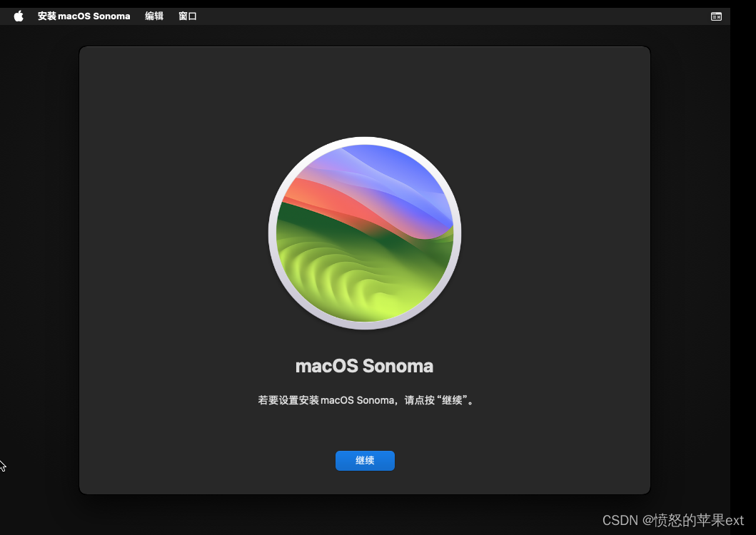Click the macOS Sonoma logo image

tap(365, 233)
